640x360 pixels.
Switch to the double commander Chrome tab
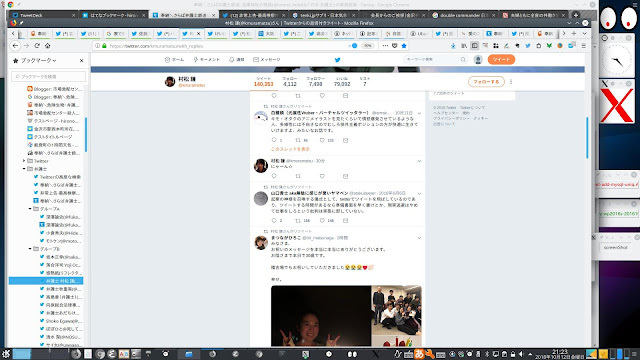(x=463, y=15)
